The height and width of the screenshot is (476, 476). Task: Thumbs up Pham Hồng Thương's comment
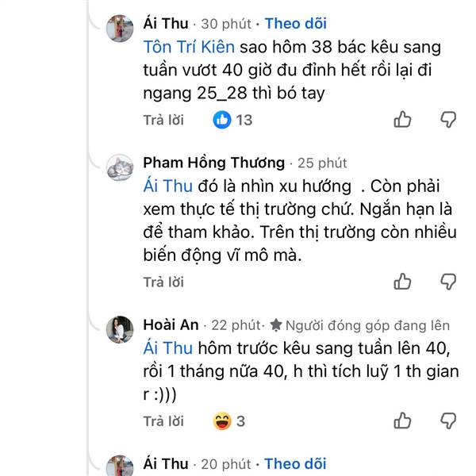pyautogui.click(x=403, y=282)
